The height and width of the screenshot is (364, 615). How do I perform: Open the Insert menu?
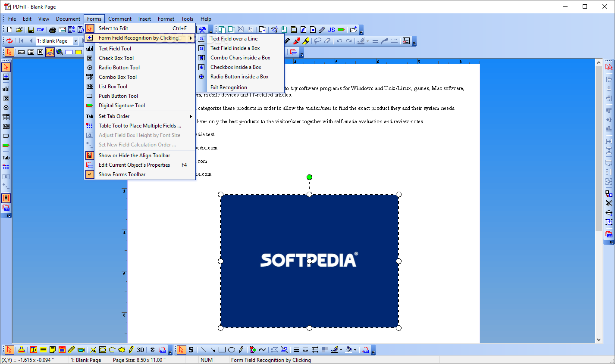[x=144, y=19]
